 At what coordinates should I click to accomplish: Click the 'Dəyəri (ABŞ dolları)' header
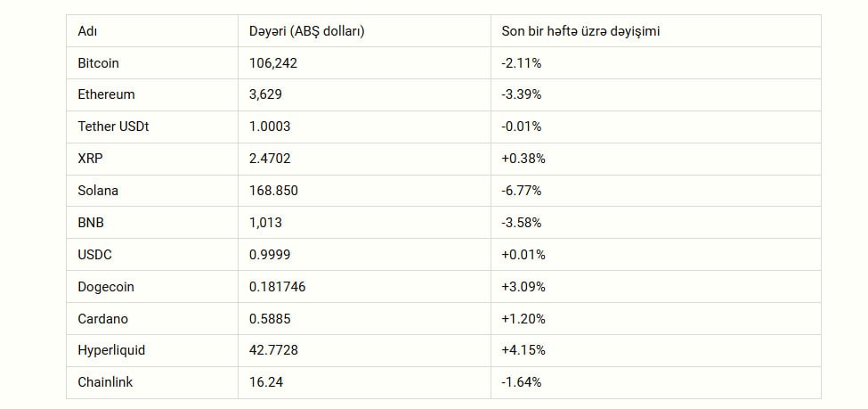point(307,31)
